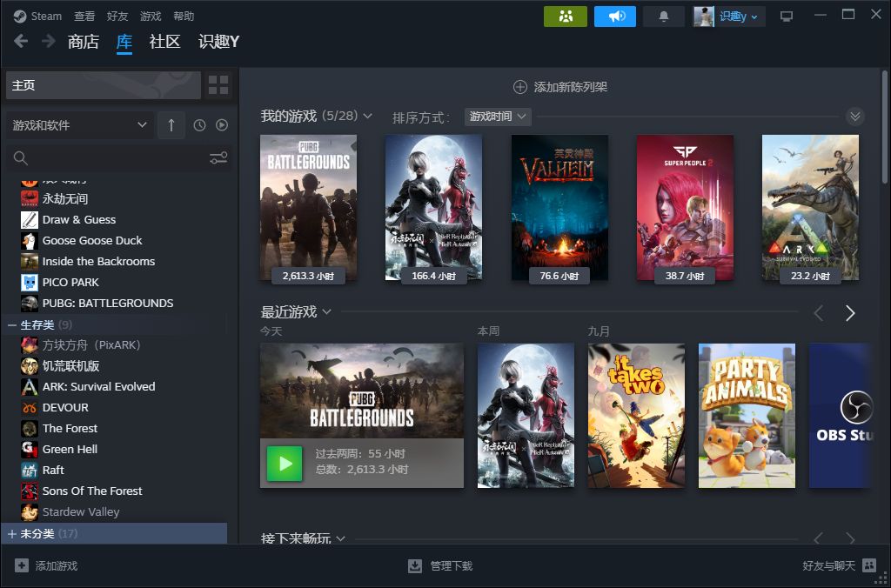Select Draw & Guess in game list
Image resolution: width=891 pixels, height=588 pixels.
click(x=79, y=219)
